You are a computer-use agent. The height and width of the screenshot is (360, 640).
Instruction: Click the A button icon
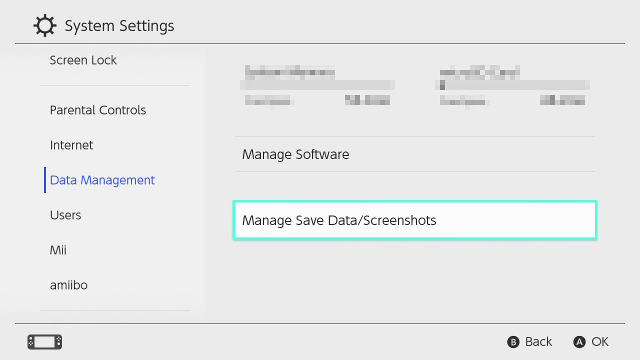tap(579, 342)
